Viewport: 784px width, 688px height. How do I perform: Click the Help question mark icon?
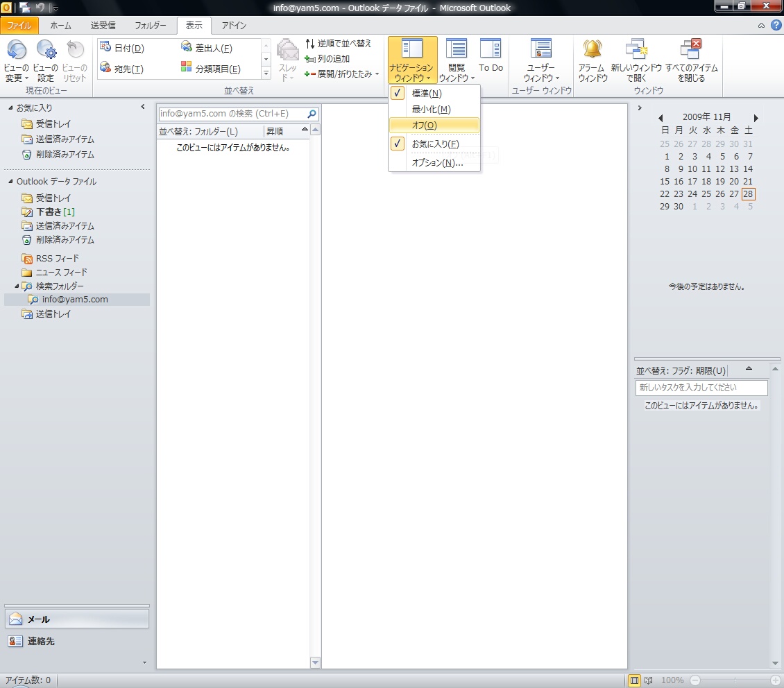(776, 25)
